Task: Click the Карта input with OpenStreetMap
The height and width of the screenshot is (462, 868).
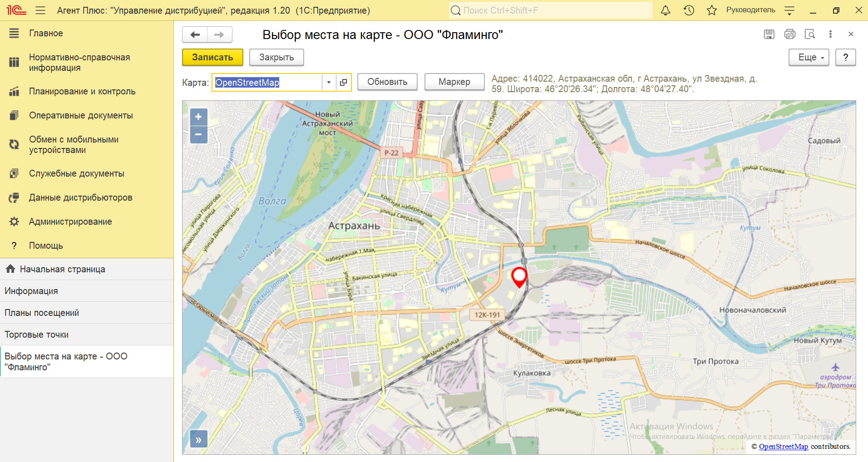Action: (x=267, y=83)
